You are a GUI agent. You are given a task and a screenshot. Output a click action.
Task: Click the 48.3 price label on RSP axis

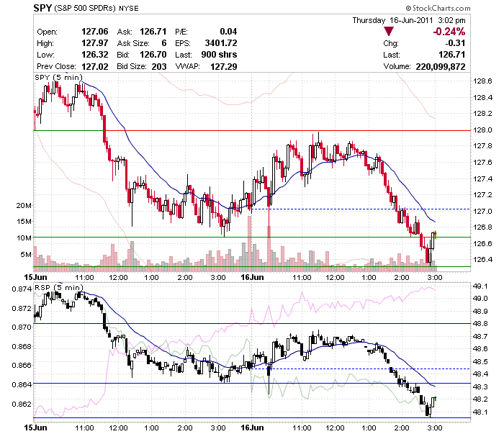click(480, 387)
